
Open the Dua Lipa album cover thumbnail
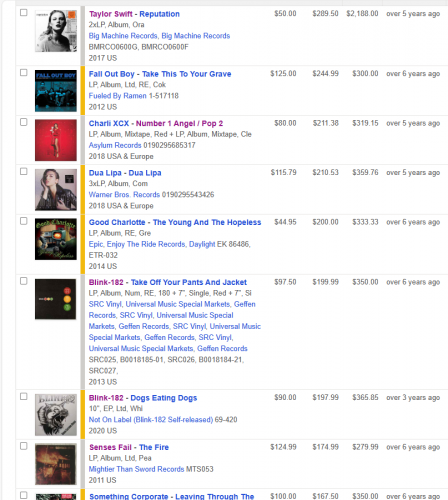pyautogui.click(x=56, y=190)
